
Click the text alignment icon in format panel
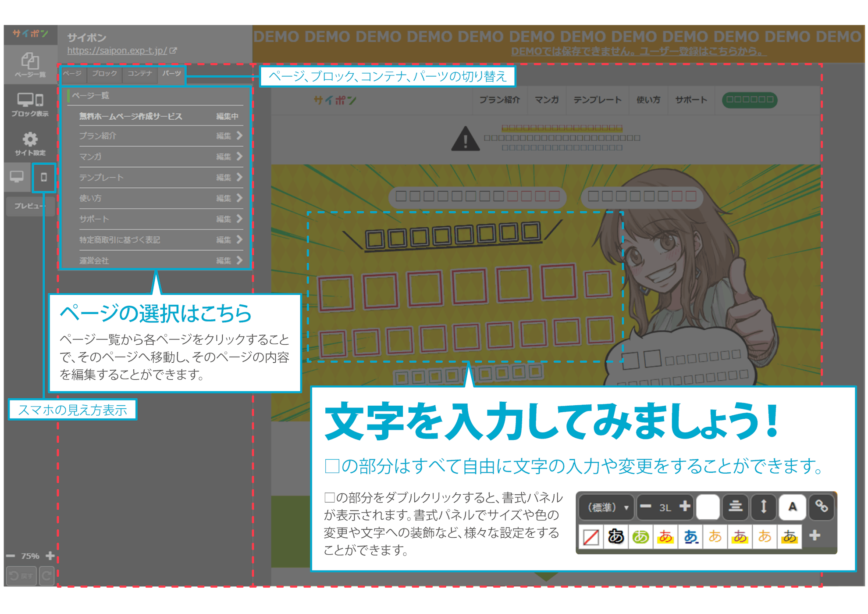click(x=735, y=507)
